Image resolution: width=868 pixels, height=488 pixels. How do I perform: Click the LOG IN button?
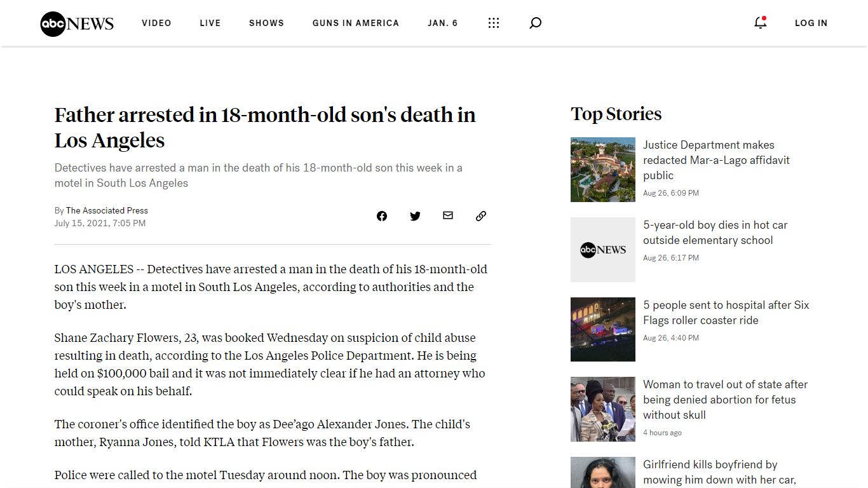811,23
